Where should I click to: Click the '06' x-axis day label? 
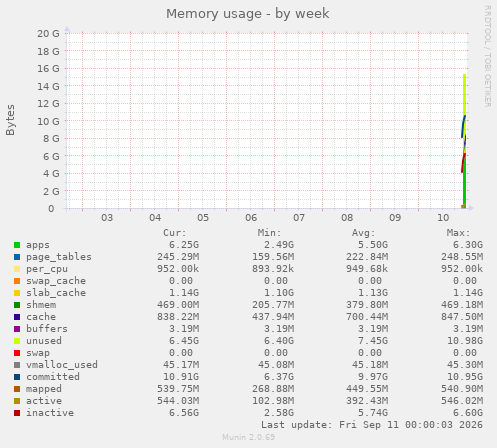click(251, 218)
